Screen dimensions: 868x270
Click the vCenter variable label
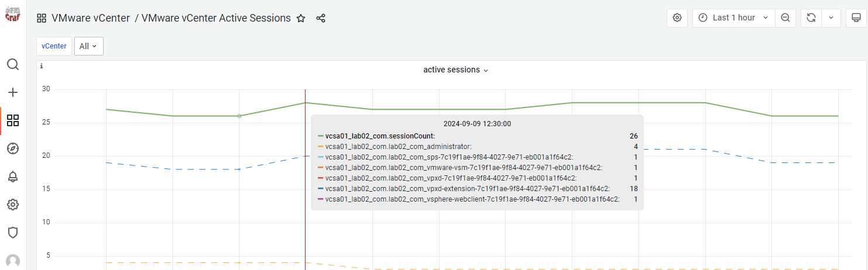click(54, 46)
